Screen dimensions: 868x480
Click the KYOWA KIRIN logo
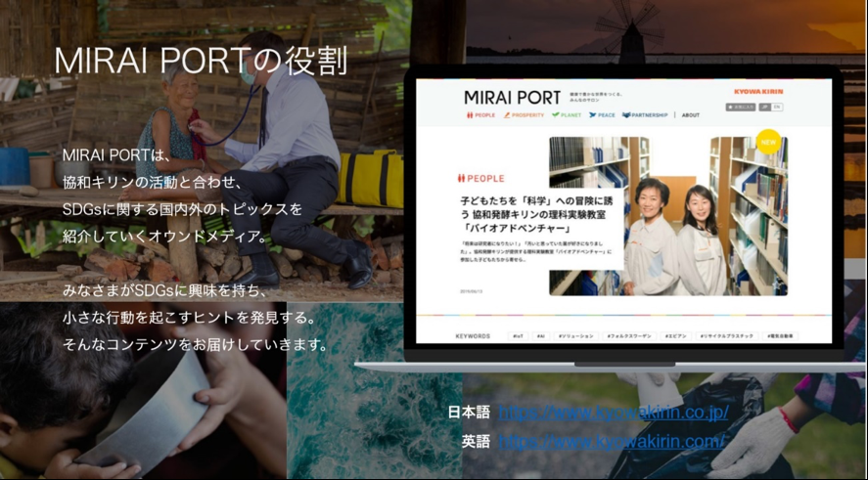point(758,92)
